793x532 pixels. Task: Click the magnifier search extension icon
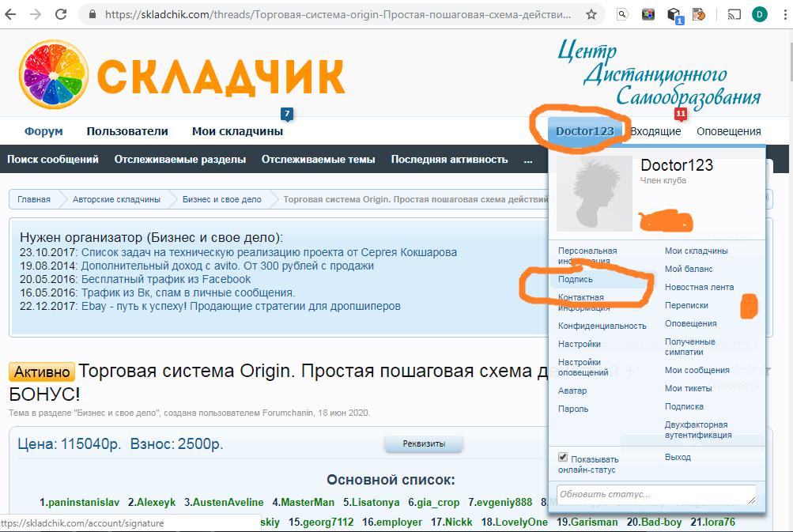click(x=622, y=14)
